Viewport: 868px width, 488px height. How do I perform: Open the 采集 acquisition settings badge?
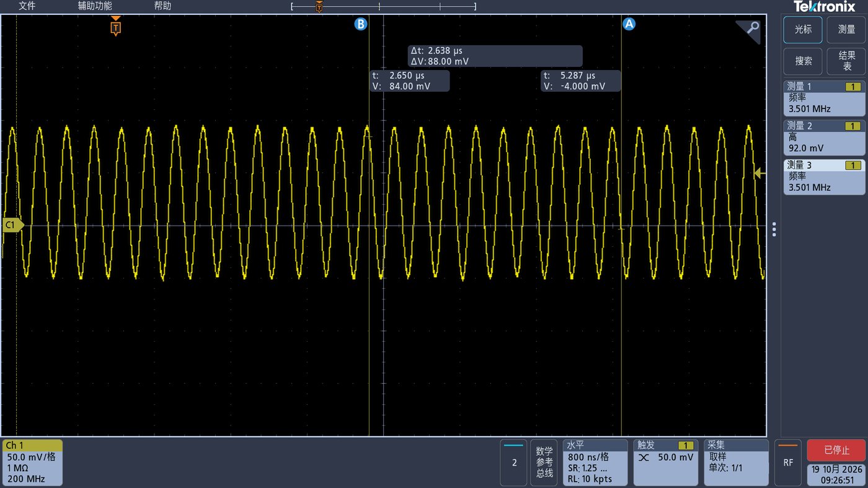pos(736,463)
